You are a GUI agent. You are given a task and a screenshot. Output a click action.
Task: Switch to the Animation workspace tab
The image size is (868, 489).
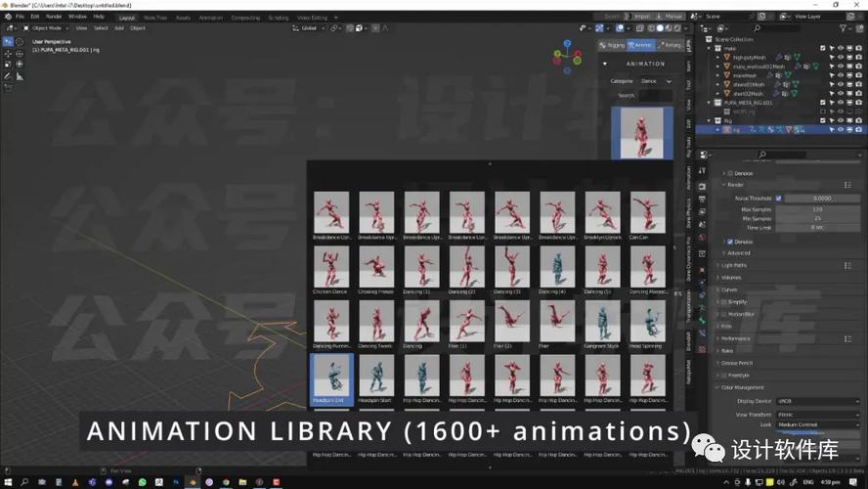pos(210,18)
